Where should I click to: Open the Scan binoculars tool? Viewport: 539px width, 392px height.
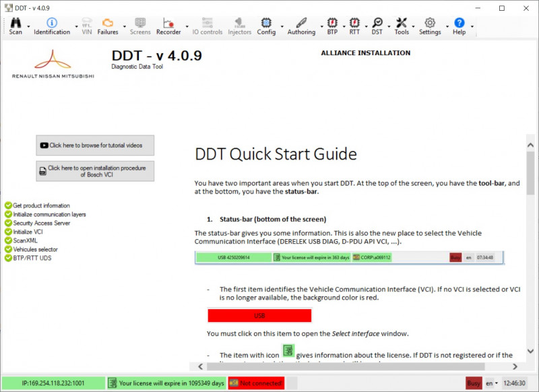point(15,26)
